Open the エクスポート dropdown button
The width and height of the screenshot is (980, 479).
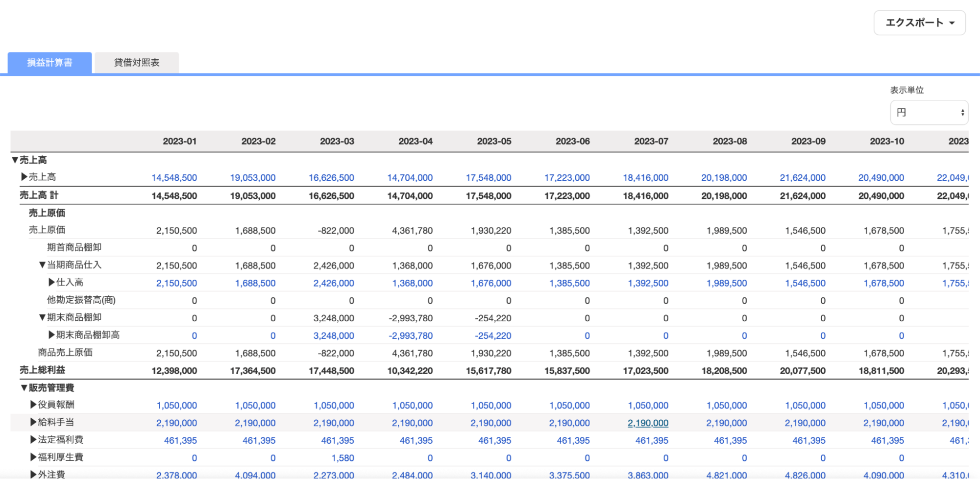point(919,23)
